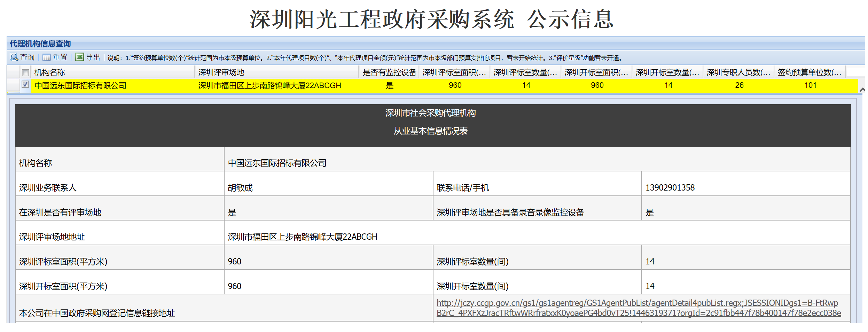Open the jczy.ccgp.gov.cn registration link
Screen dimensions: 868x332
(639, 308)
